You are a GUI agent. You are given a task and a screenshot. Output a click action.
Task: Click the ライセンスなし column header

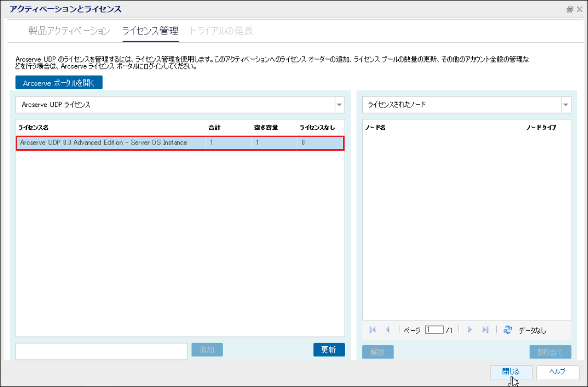tap(317, 128)
